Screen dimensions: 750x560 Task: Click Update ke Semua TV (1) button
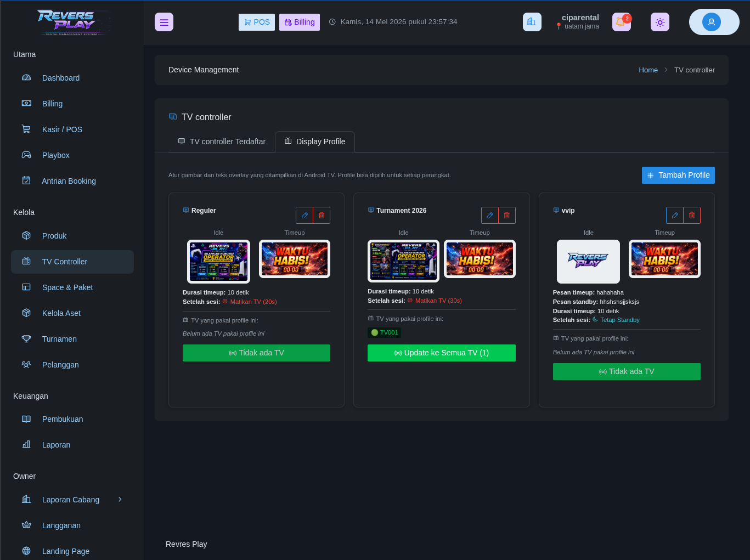[442, 353]
